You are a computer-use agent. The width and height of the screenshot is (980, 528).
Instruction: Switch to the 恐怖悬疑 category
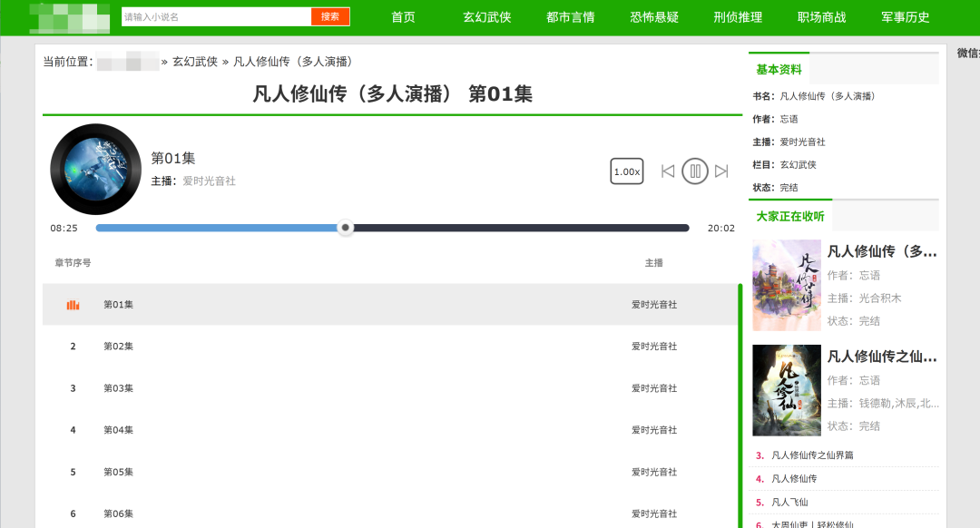[653, 16]
